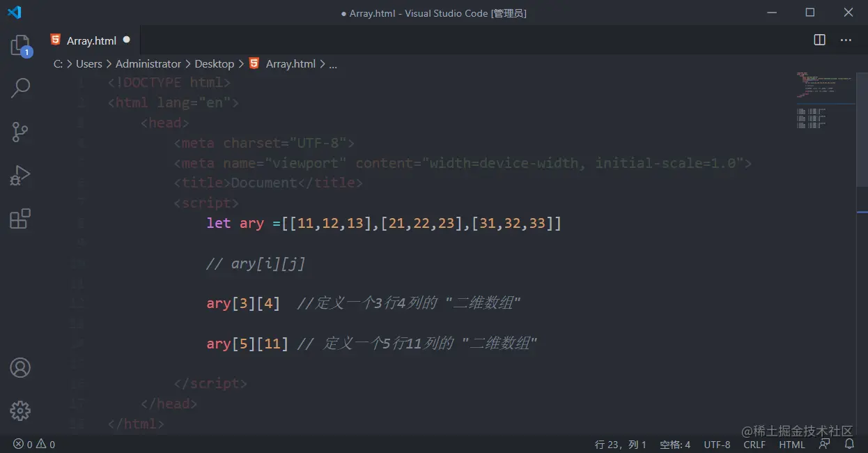The width and height of the screenshot is (868, 453).
Task: Change line ending by clicking CRLF
Action: coord(754,444)
